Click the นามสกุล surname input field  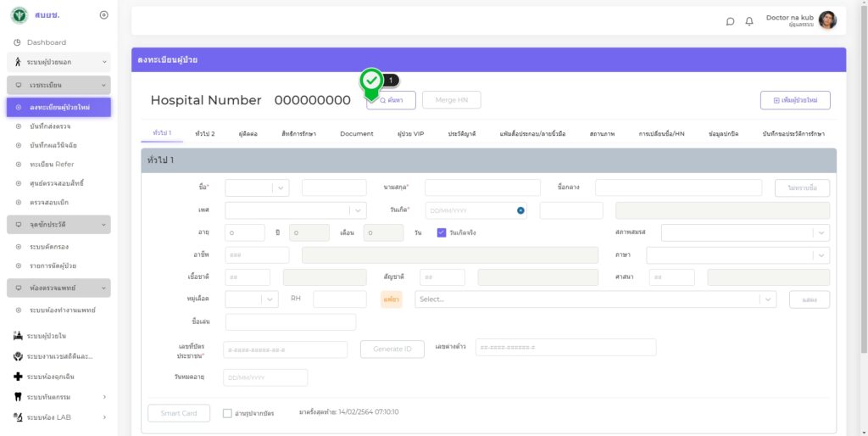(x=481, y=187)
